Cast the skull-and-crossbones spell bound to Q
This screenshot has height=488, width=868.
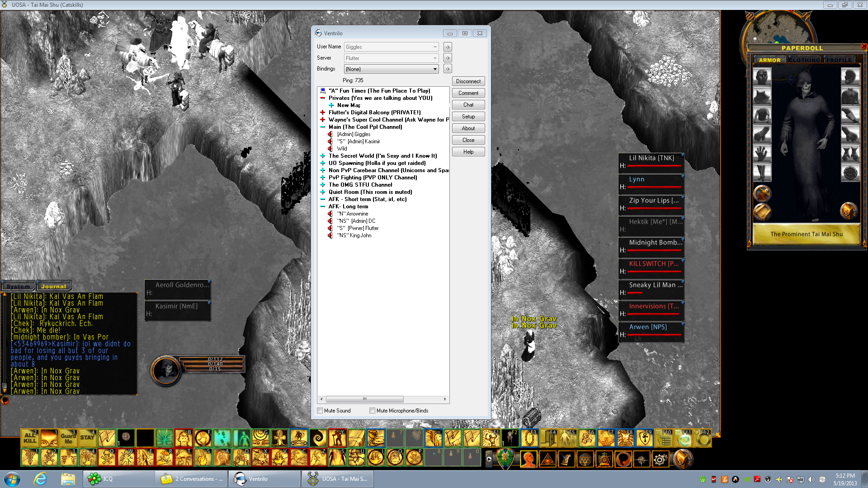point(107,458)
